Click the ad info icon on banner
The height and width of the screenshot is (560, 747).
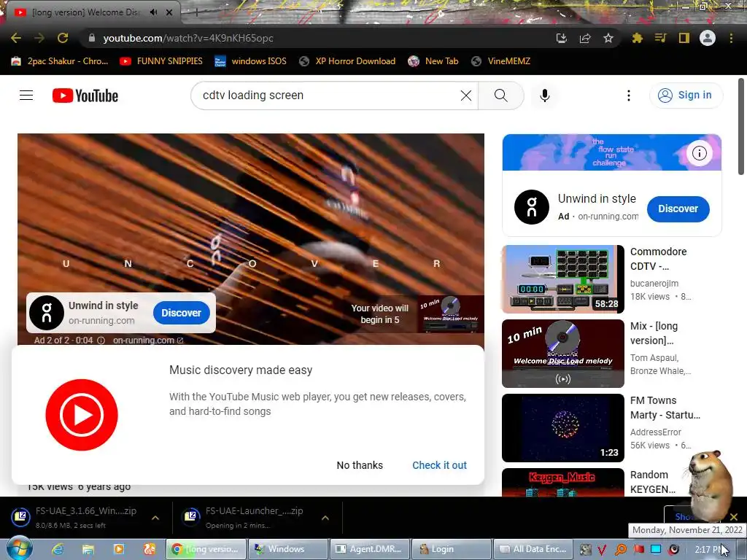pos(700,153)
